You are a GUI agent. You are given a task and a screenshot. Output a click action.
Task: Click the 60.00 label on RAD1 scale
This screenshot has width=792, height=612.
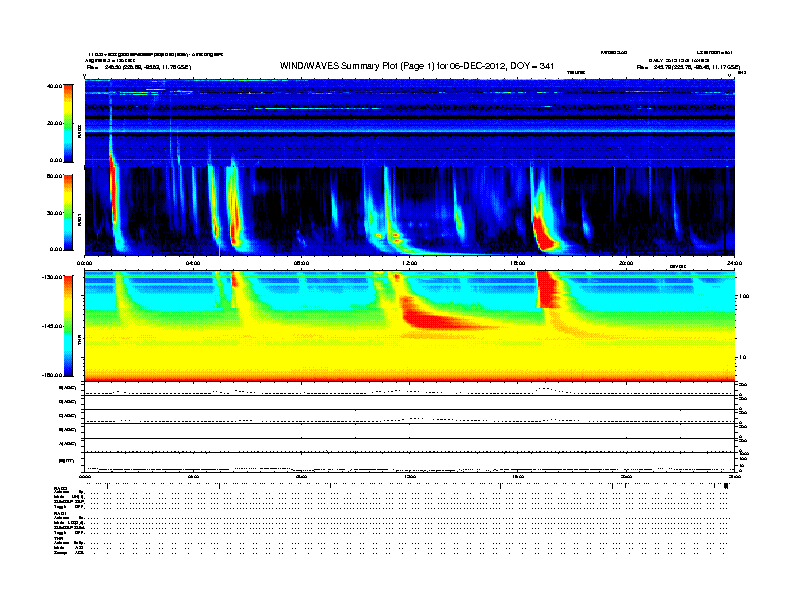tap(55, 176)
